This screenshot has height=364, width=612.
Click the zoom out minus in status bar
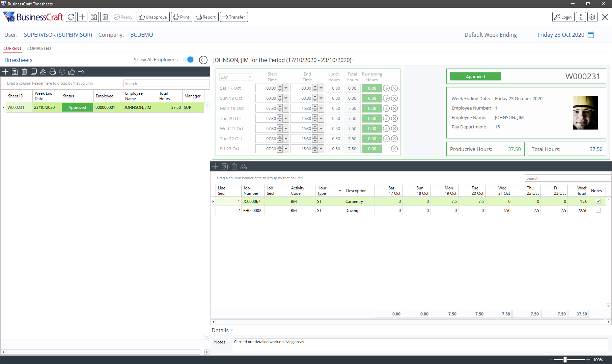(551, 360)
